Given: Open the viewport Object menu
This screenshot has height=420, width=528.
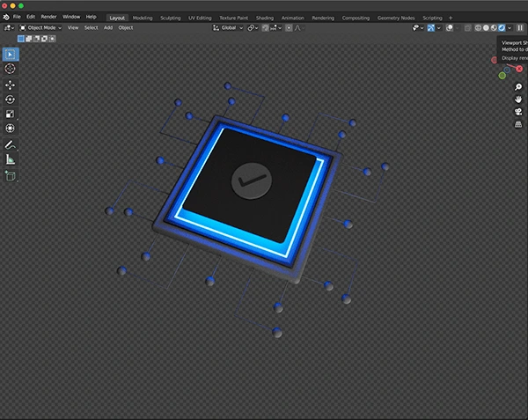Looking at the screenshot, I should pyautogui.click(x=126, y=27).
